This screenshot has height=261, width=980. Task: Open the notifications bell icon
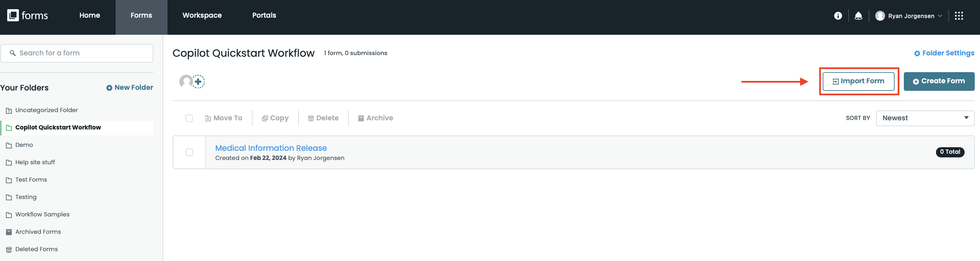(858, 16)
